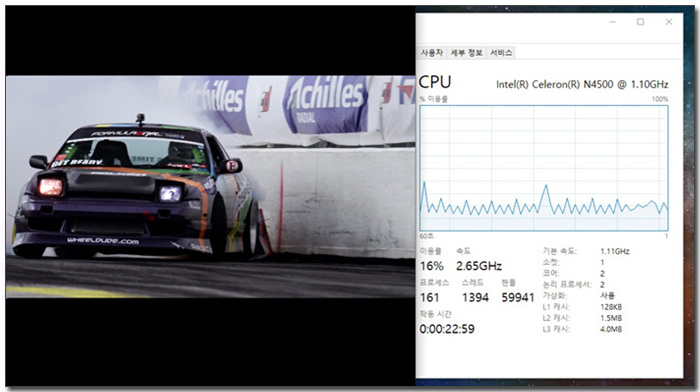This screenshot has height=392, width=700.
Task: Open the 세부 정보 tab
Action: click(x=466, y=53)
